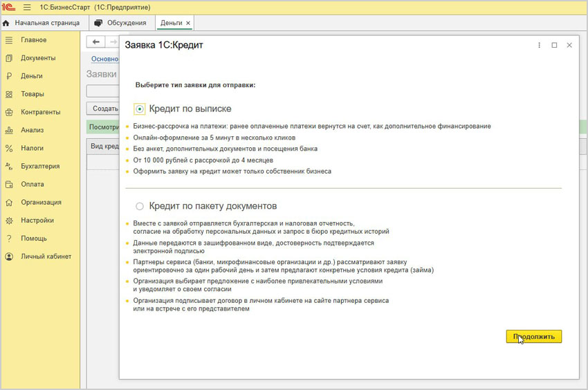Viewport: 588px width, 390px height.
Task: Click the Помощь question mark icon
Action: (9, 239)
